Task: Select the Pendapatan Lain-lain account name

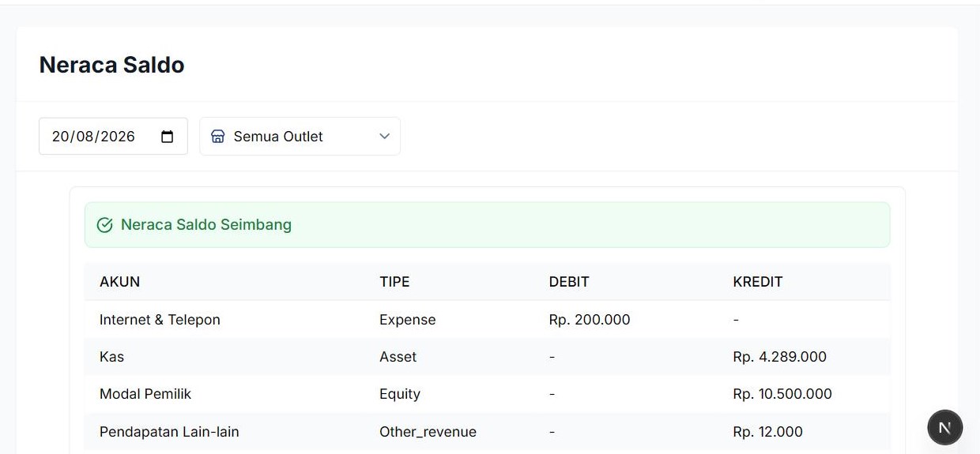Action: pyautogui.click(x=169, y=432)
